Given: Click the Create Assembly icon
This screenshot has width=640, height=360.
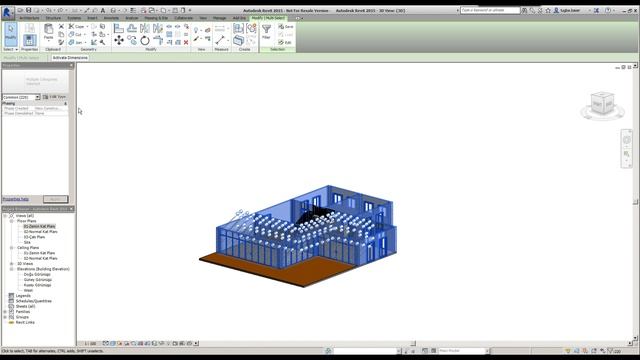Looking at the screenshot, I should (x=238, y=28).
